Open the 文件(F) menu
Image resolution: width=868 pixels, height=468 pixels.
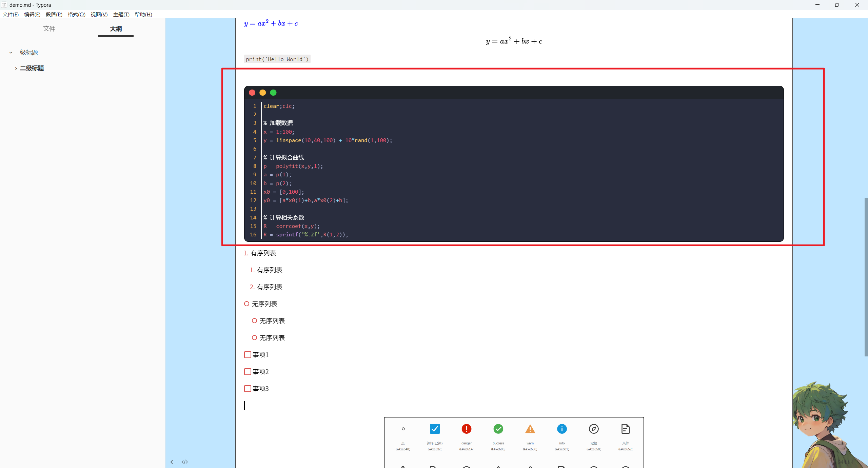[11, 15]
